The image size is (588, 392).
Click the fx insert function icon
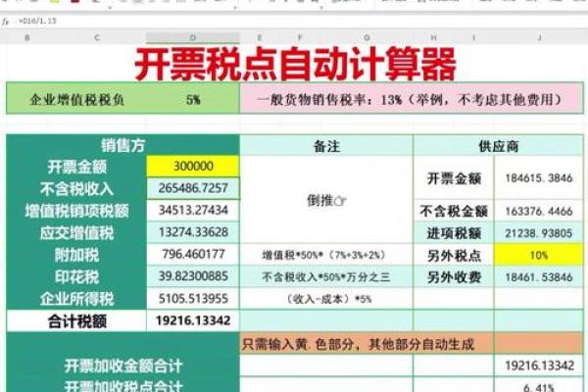click(7, 21)
